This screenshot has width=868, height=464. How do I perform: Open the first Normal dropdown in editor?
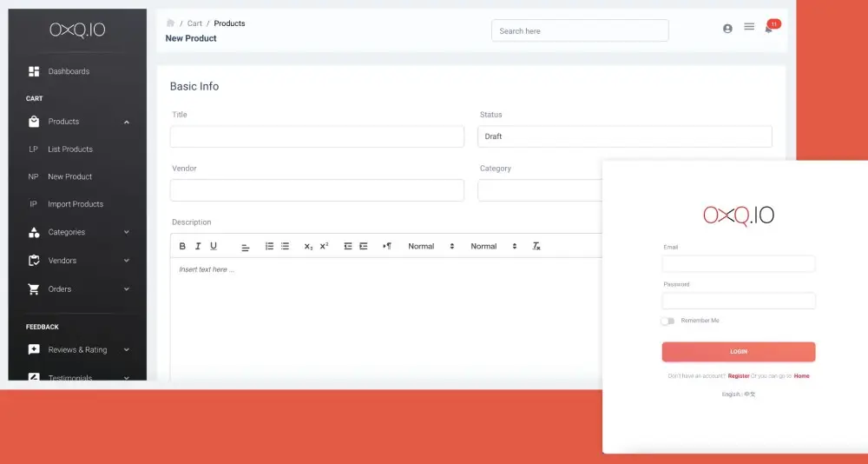431,246
